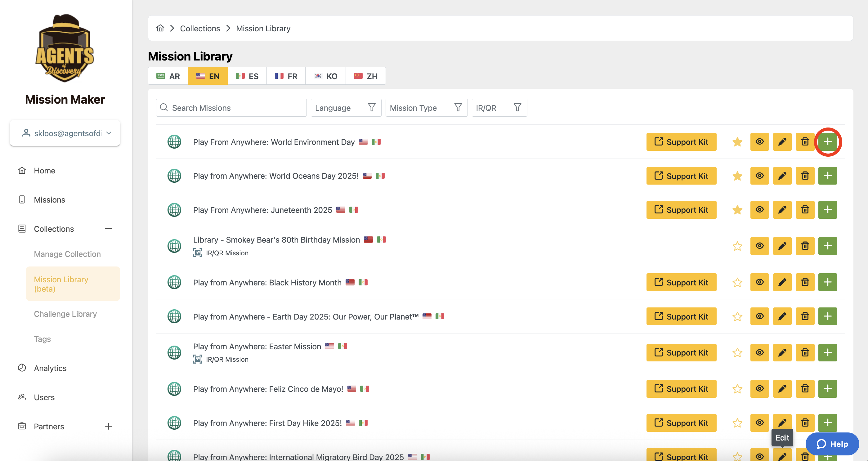
Task: Edit the Juneteenth 2025 mission
Action: [x=782, y=210]
